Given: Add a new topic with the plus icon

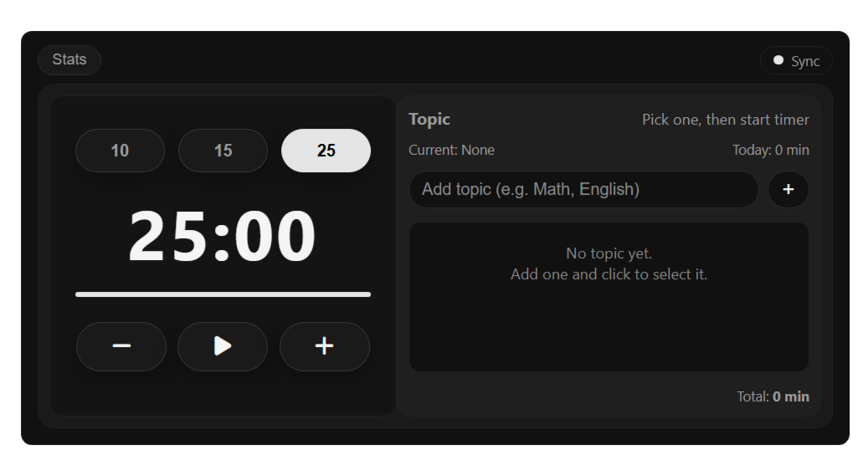Looking at the screenshot, I should pos(788,190).
